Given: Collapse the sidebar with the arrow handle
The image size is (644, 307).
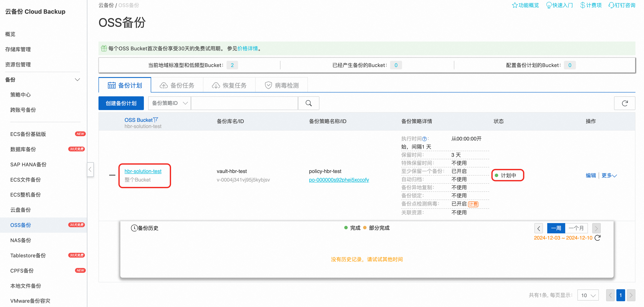Looking at the screenshot, I should tap(90, 170).
